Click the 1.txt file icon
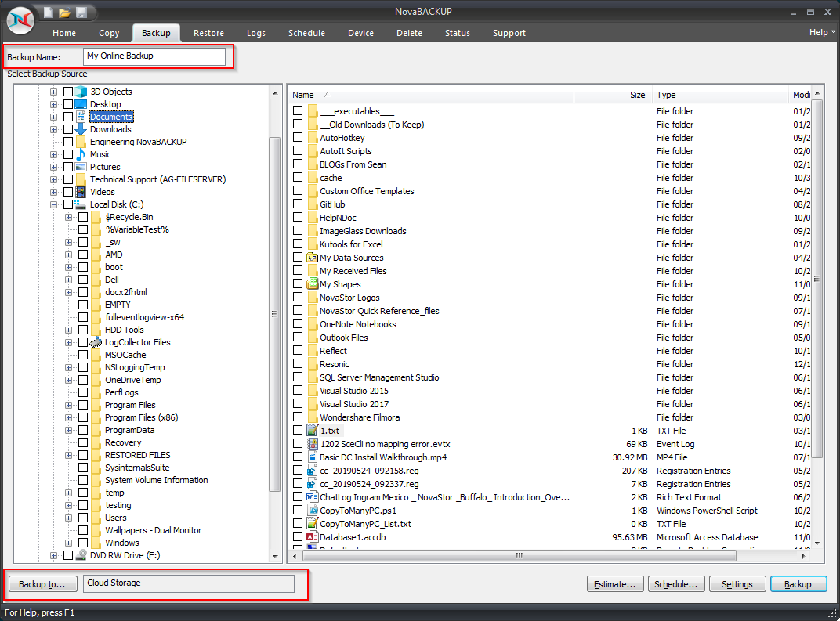The width and height of the screenshot is (840, 621). [313, 431]
